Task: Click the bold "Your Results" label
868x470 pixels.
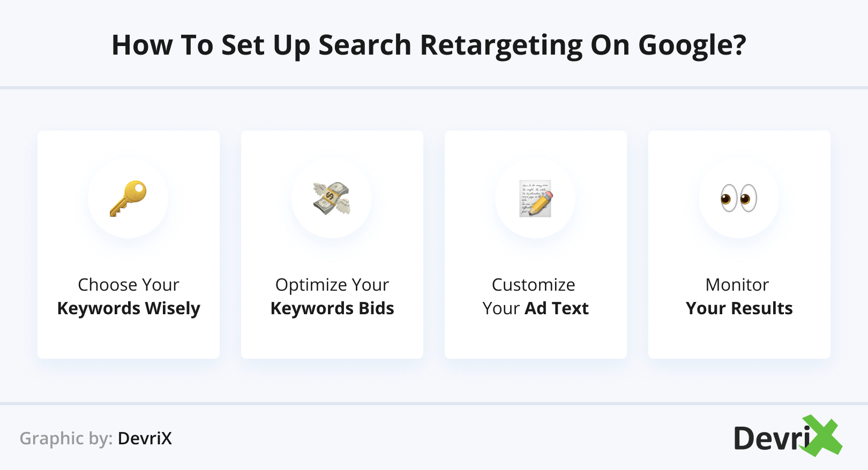Action: [x=739, y=308]
